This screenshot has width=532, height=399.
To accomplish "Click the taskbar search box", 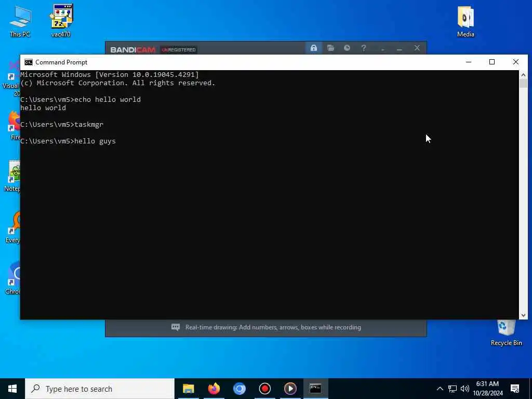I will pos(100,389).
